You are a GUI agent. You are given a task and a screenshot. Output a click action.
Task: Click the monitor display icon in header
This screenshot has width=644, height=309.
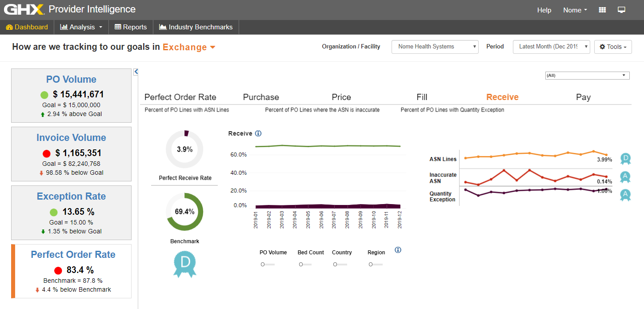coord(621,10)
